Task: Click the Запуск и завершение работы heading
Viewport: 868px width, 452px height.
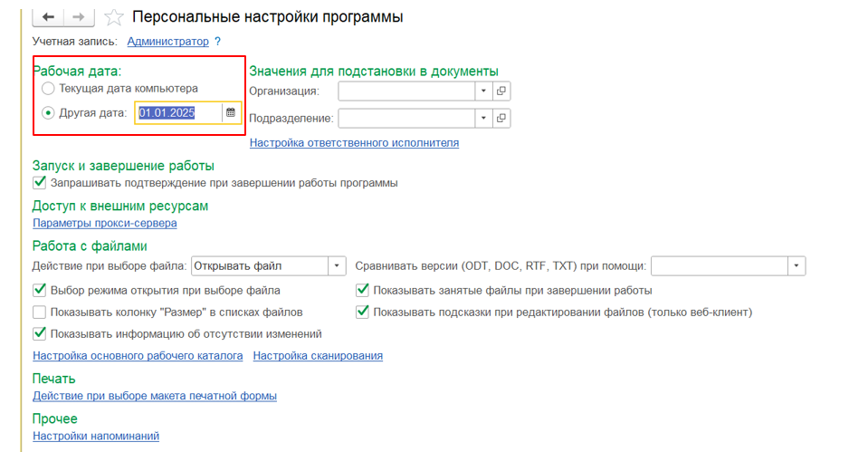Action: coord(123,166)
